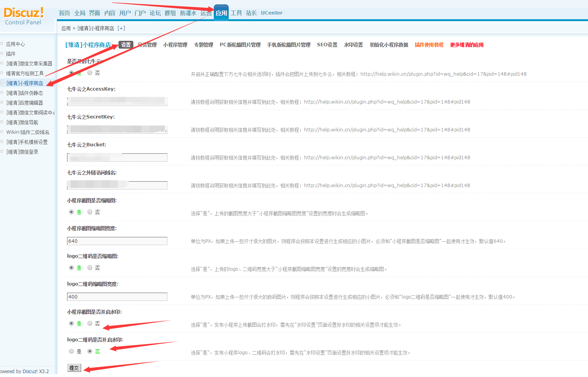Viewport: 588px width, 377px height.
Task: Click the logo width field showing 400
Action: pyautogui.click(x=117, y=297)
